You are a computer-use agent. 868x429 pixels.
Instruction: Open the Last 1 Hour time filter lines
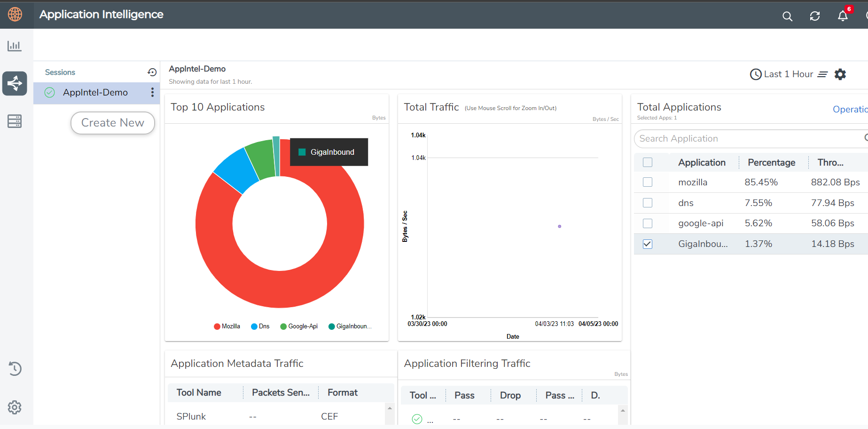(822, 74)
